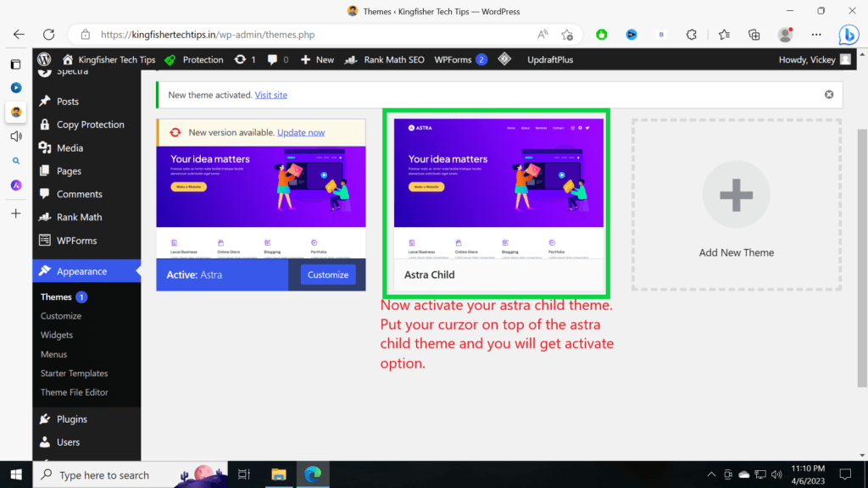Screen dimensions: 868x488
Task: Click the WordPress logo in admin bar
Action: 44,59
